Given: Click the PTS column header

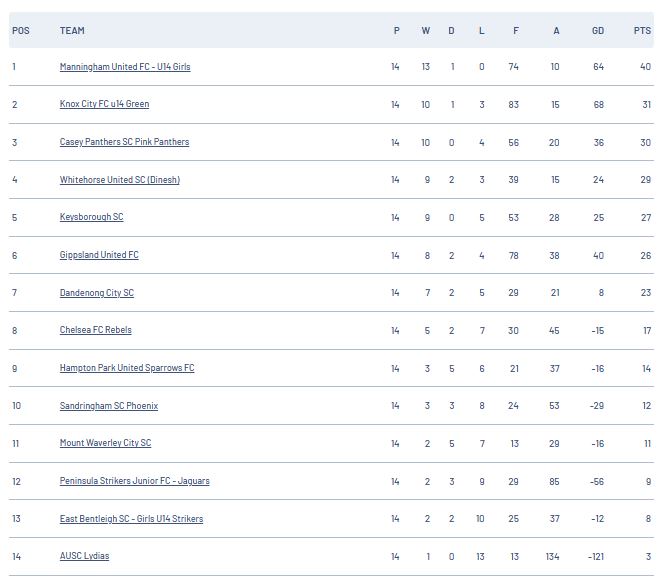Looking at the screenshot, I should (x=642, y=31).
